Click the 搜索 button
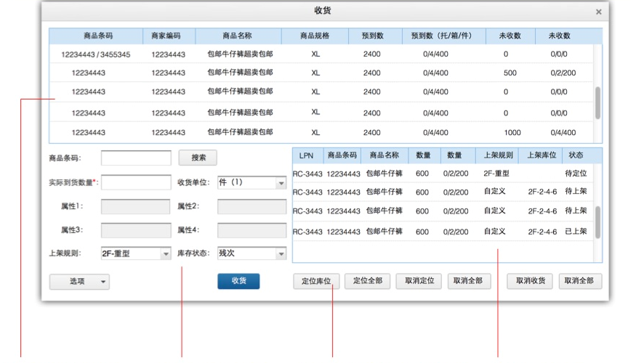The height and width of the screenshot is (363, 644). click(x=198, y=158)
